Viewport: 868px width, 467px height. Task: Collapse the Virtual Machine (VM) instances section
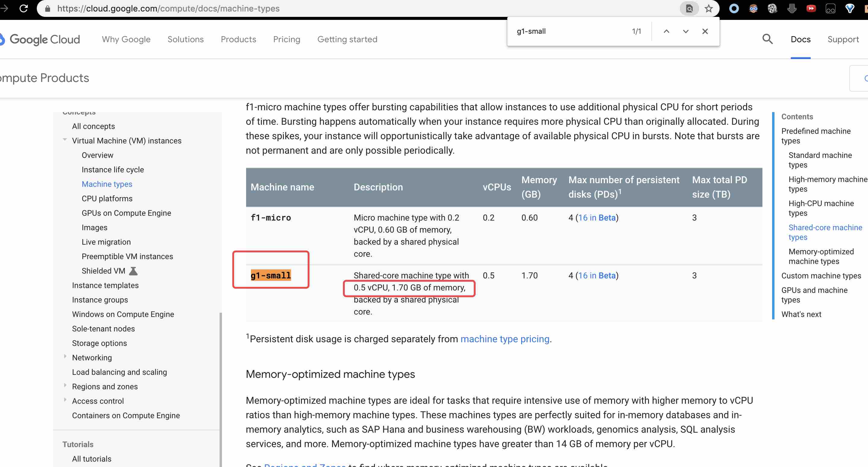[65, 140]
